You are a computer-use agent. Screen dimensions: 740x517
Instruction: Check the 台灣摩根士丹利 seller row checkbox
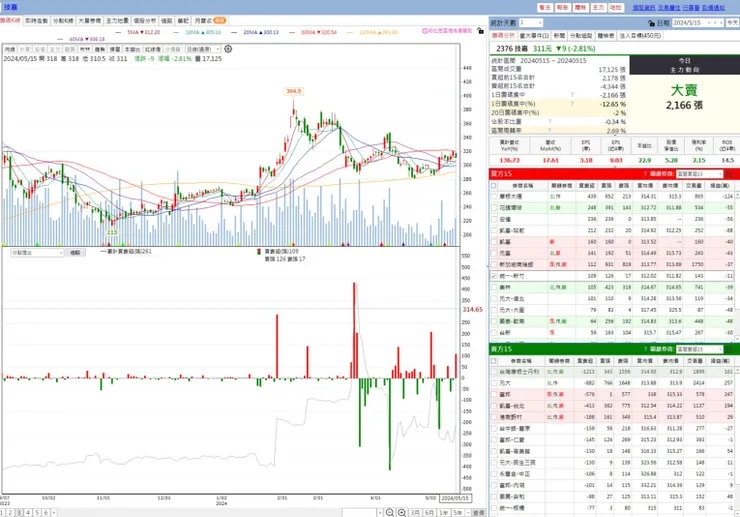[x=494, y=372]
